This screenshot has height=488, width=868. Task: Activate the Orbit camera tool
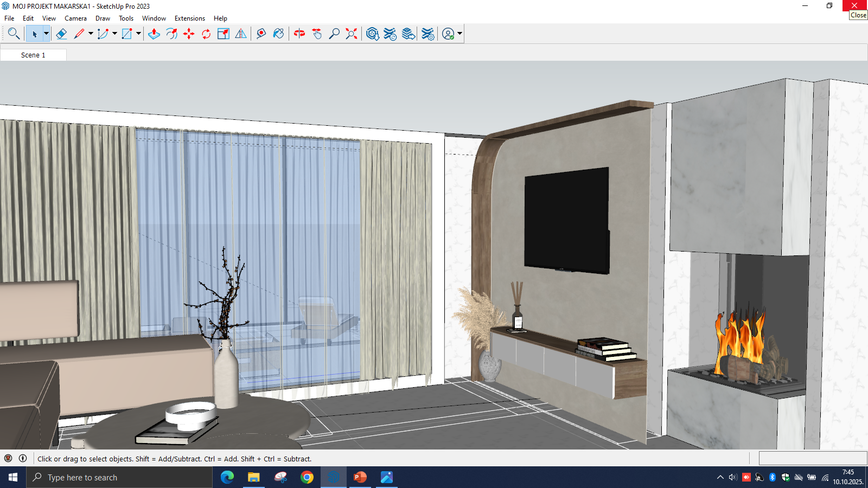pos(299,34)
